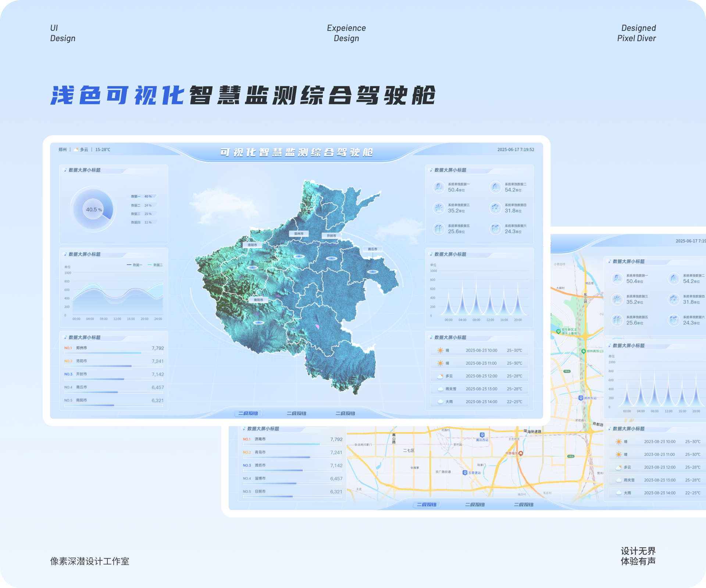The width and height of the screenshot is (706, 588).
Task: Click the rain icon in the back dashboard 大雨 row
Action: (x=619, y=493)
